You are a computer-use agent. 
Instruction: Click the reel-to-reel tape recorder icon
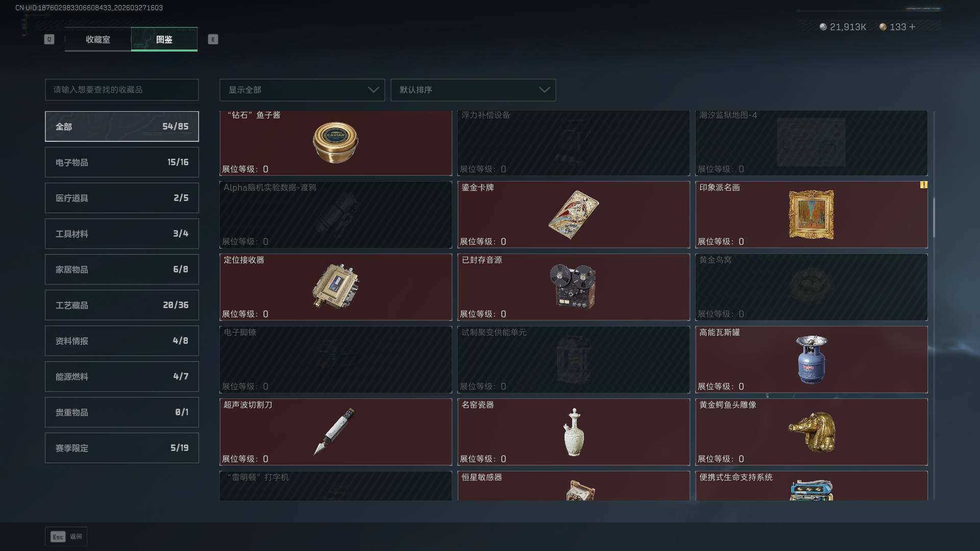[573, 286]
